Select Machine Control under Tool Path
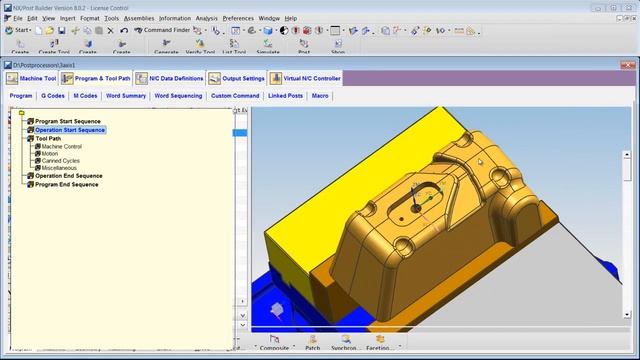 [x=62, y=146]
